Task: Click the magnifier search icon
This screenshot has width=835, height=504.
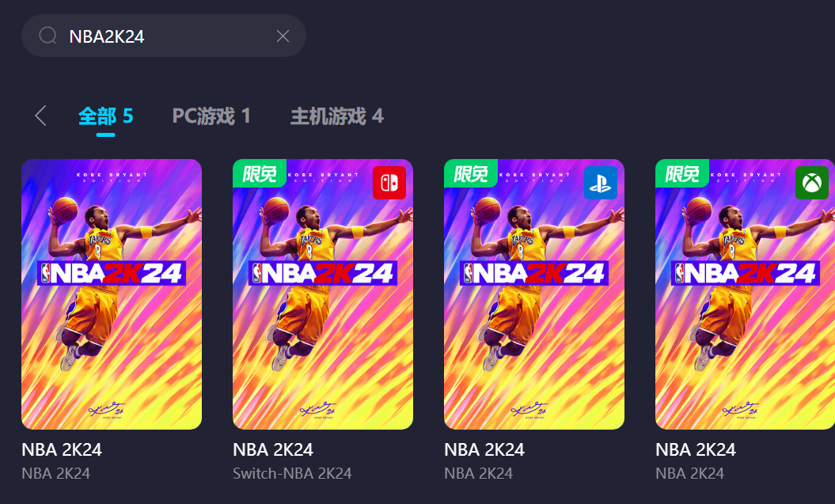Action: (47, 36)
